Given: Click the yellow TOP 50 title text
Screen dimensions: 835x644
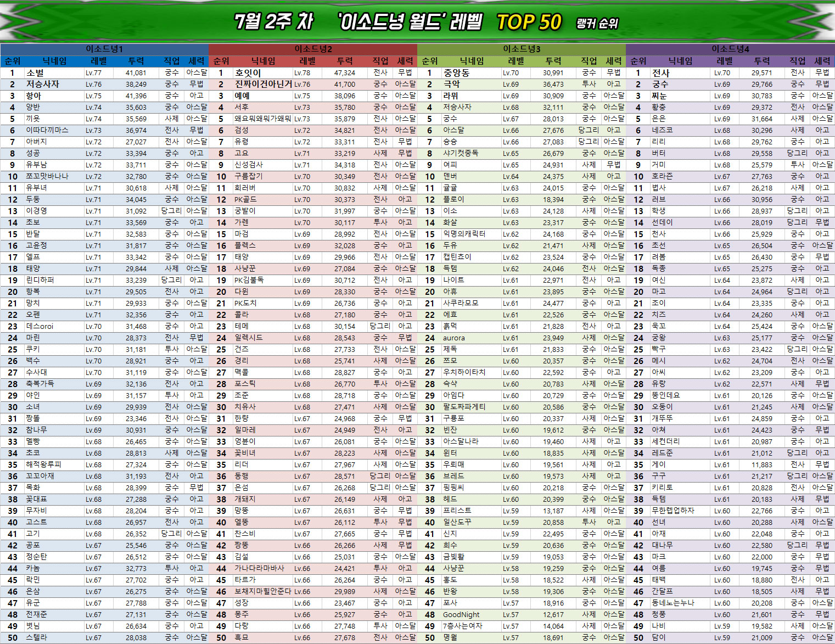Looking at the screenshot, I should (x=529, y=23).
